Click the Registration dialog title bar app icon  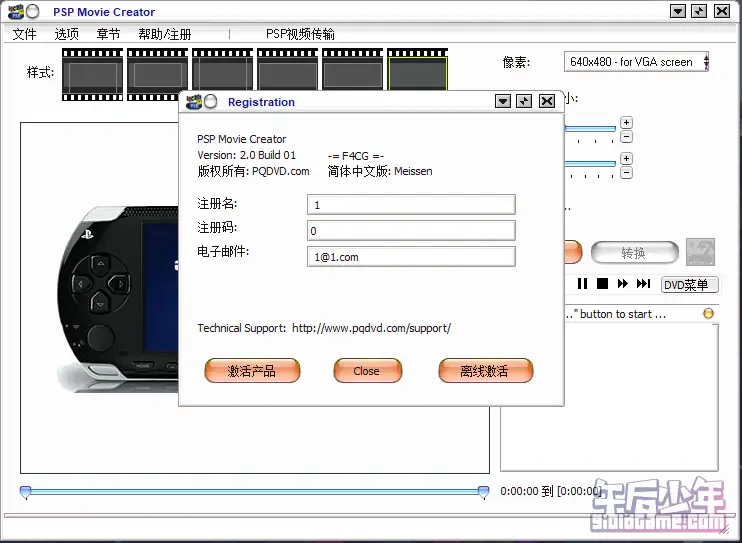pos(194,101)
